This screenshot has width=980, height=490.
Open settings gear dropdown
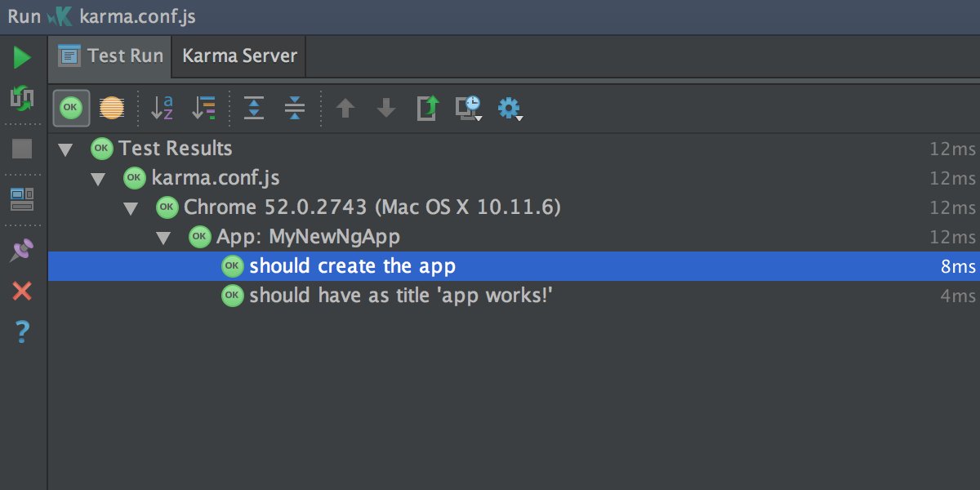(x=510, y=107)
